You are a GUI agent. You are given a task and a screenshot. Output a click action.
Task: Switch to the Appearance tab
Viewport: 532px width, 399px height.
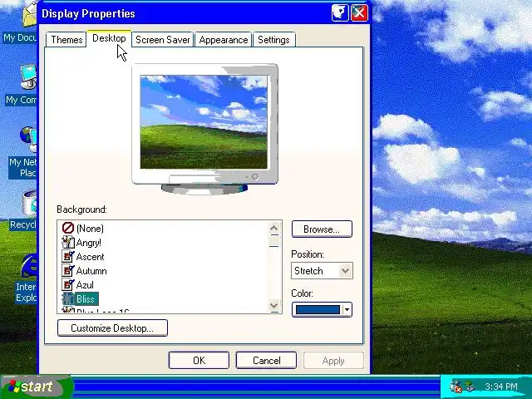[x=224, y=40]
